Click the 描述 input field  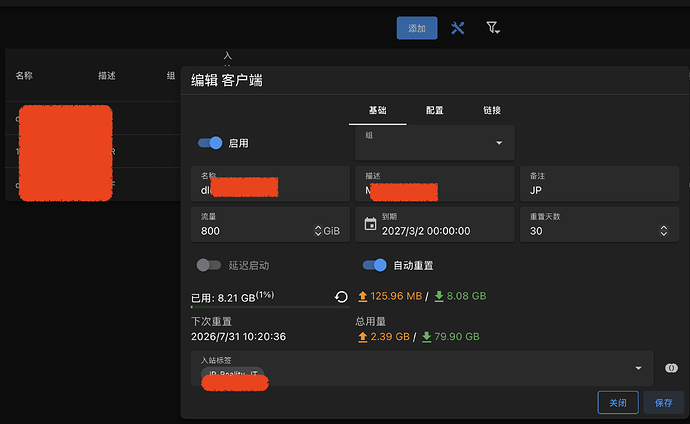434,183
